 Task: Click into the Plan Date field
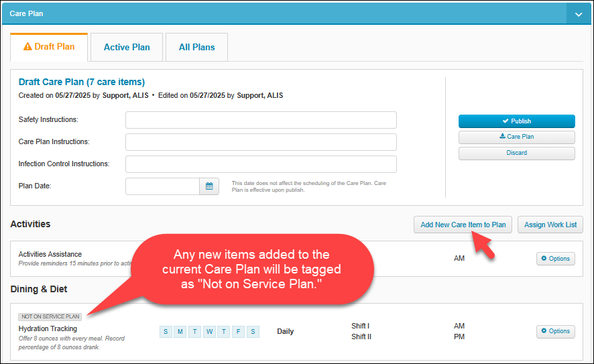162,186
